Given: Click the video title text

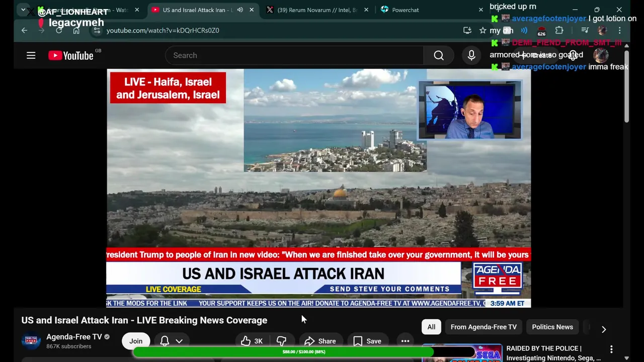Looking at the screenshot, I should (144, 320).
